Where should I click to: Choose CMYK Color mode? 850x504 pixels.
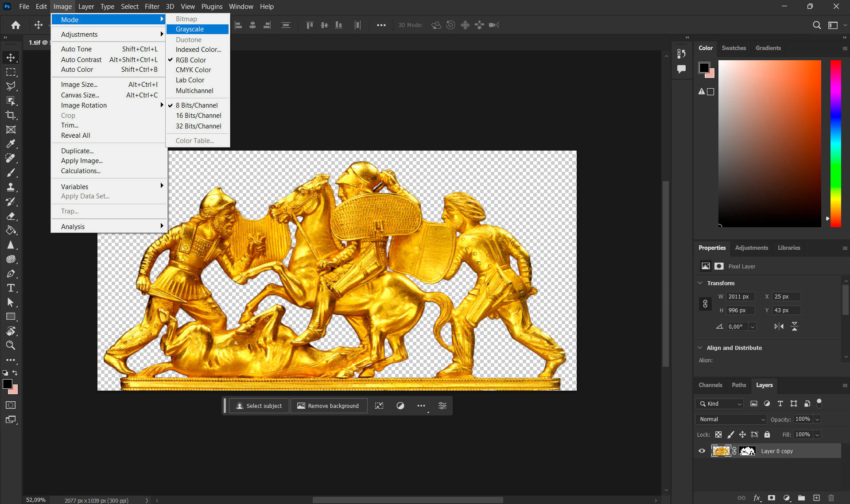click(x=198, y=70)
